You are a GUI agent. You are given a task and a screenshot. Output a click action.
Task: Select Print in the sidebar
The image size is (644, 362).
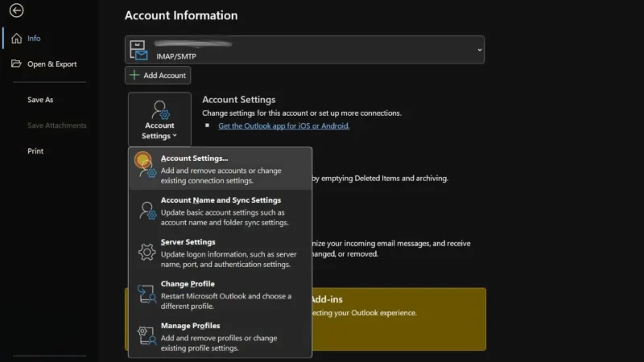coord(35,151)
